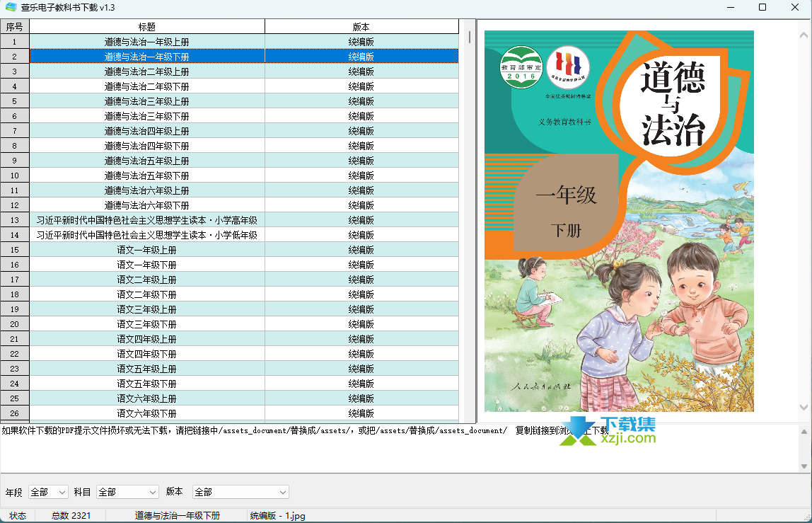The width and height of the screenshot is (812, 523).
Task: Click preview pane scroll up arrow
Action: pos(804,35)
